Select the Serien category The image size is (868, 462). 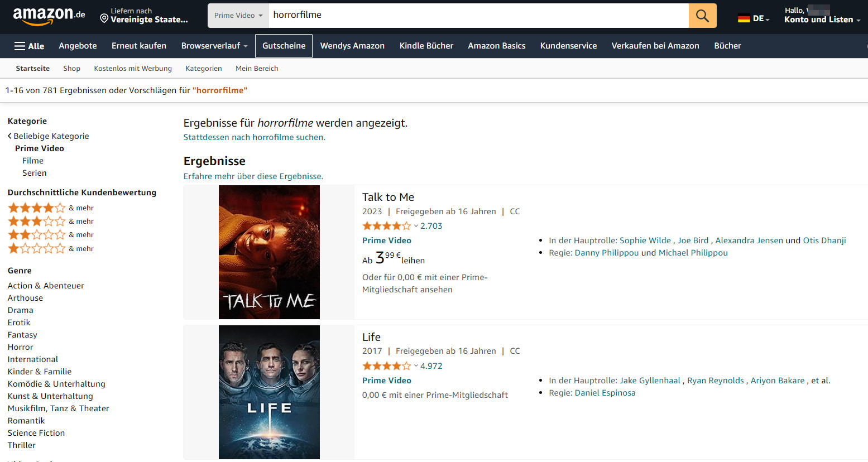tap(34, 173)
